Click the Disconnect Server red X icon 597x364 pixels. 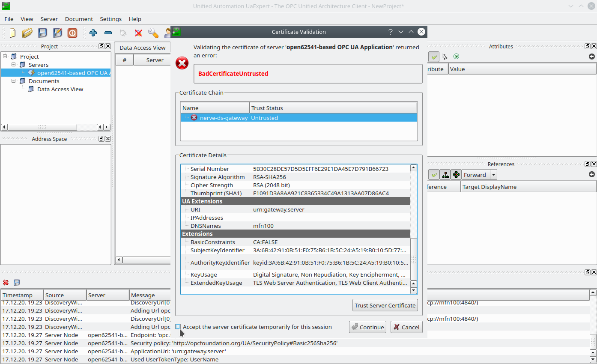tap(138, 33)
